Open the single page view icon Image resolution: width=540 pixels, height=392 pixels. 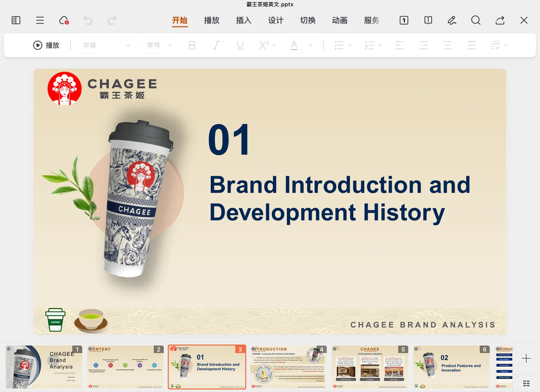[x=404, y=20]
